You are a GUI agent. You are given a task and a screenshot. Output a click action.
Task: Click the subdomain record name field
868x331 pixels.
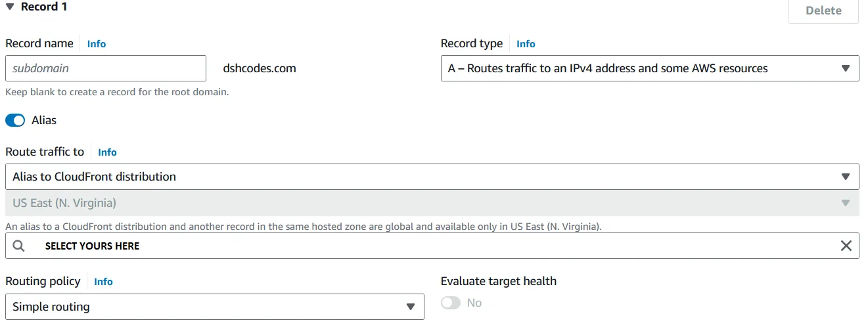pos(106,68)
